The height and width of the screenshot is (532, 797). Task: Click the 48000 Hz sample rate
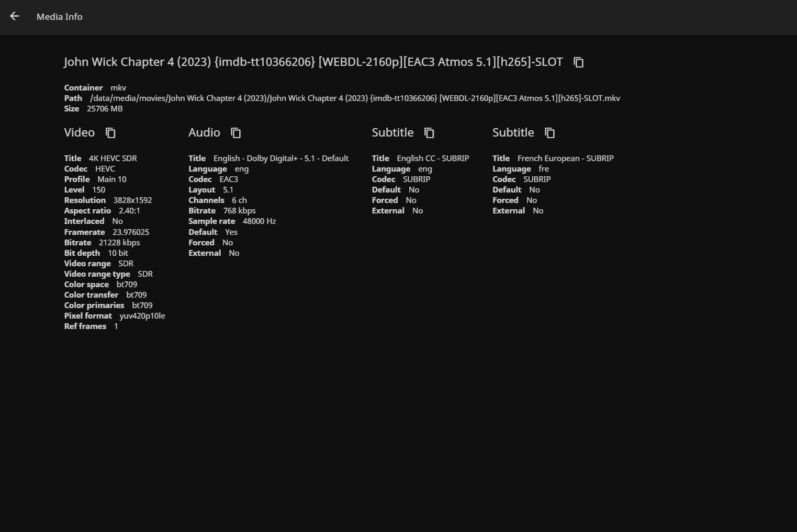(x=259, y=221)
